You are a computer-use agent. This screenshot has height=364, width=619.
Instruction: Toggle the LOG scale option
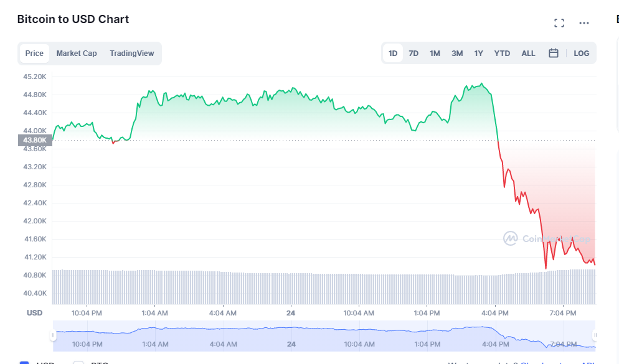(x=581, y=54)
